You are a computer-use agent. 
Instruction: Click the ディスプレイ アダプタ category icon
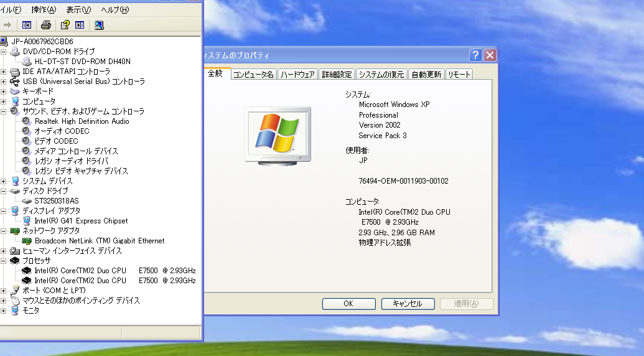pos(15,210)
